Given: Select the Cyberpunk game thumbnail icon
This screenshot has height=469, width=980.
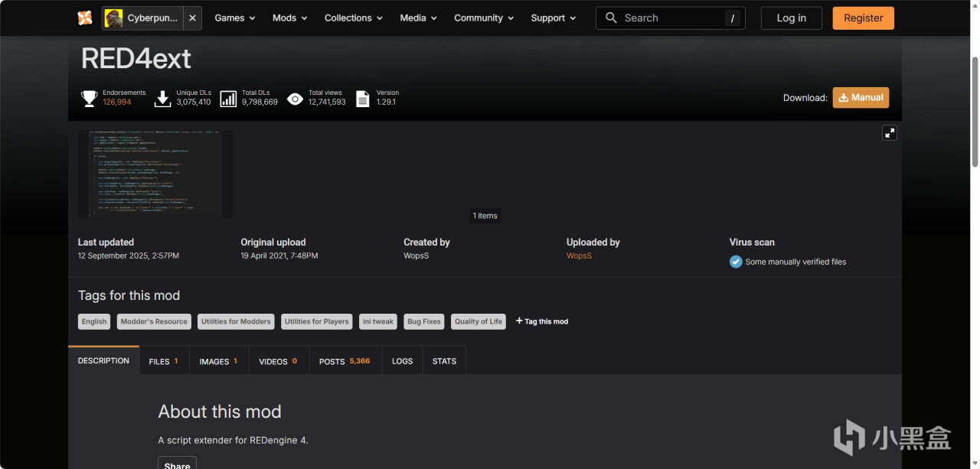Looking at the screenshot, I should tap(114, 18).
